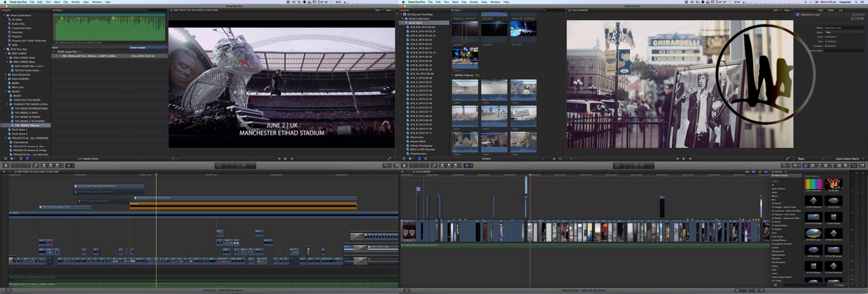Toggle video skimming in right timeline
The width and height of the screenshot is (868, 294).
[747, 172]
